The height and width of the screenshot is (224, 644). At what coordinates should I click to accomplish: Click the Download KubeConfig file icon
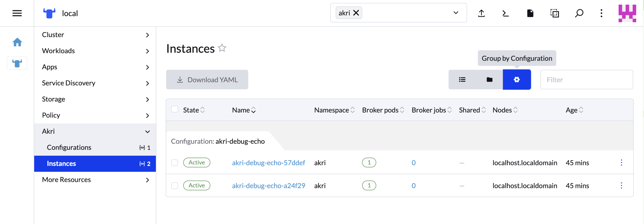(x=530, y=13)
